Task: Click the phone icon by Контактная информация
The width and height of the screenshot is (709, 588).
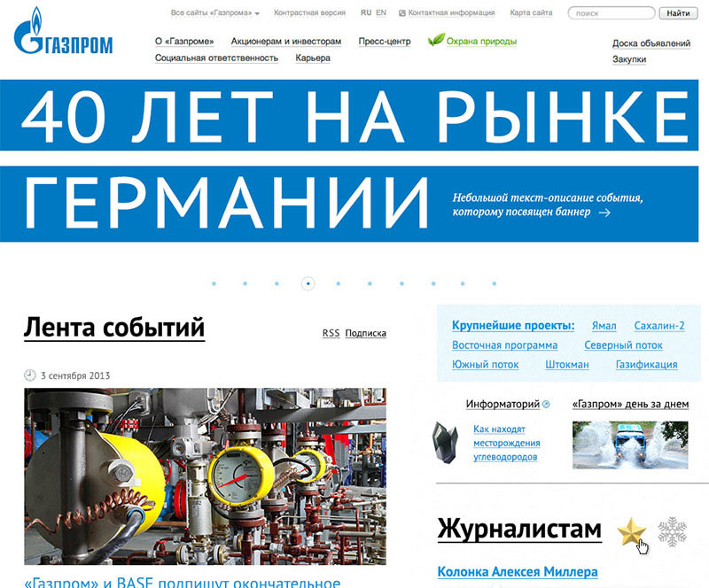Action: [x=403, y=13]
